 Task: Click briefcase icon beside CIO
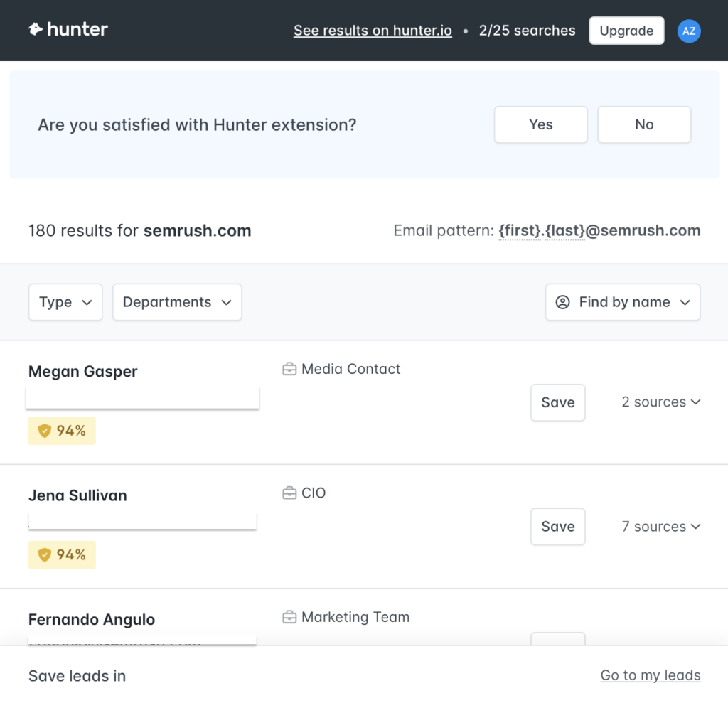[289, 493]
